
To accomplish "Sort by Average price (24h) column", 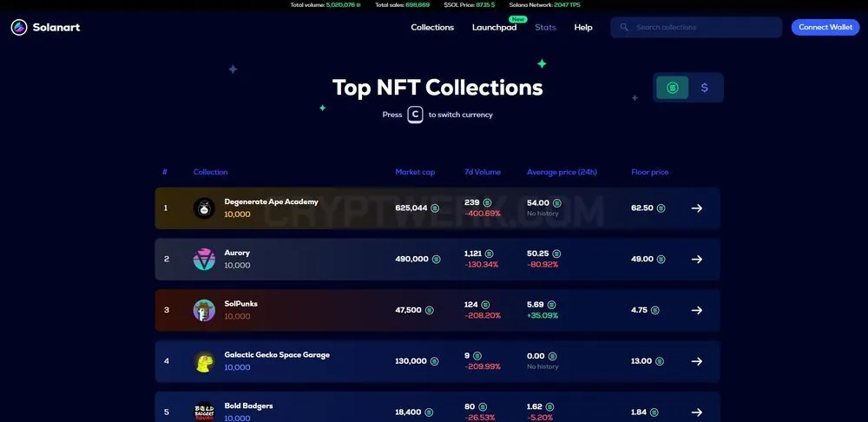I will click(562, 172).
